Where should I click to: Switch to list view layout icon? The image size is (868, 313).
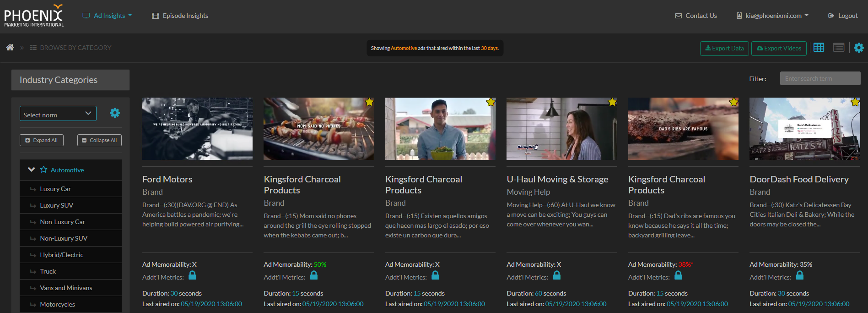coord(839,48)
